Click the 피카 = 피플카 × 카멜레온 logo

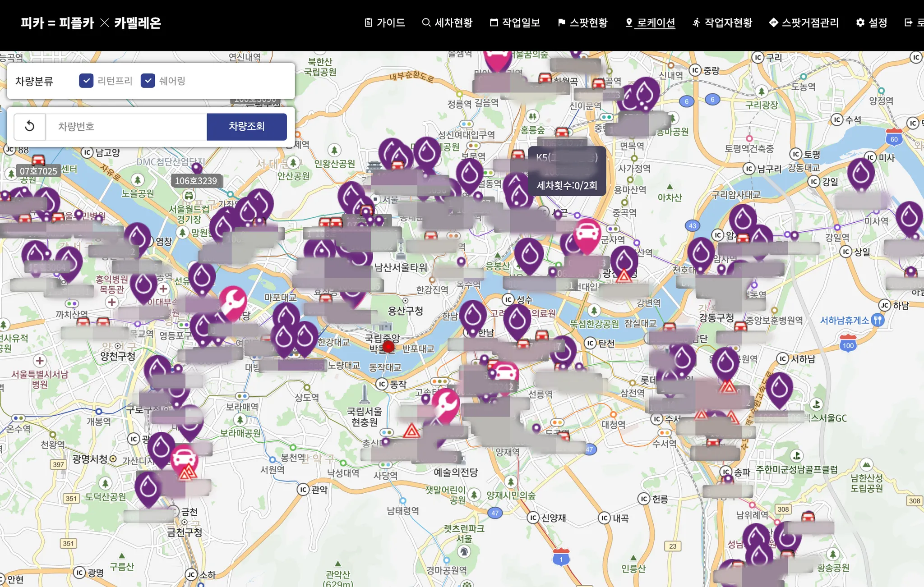coord(91,23)
